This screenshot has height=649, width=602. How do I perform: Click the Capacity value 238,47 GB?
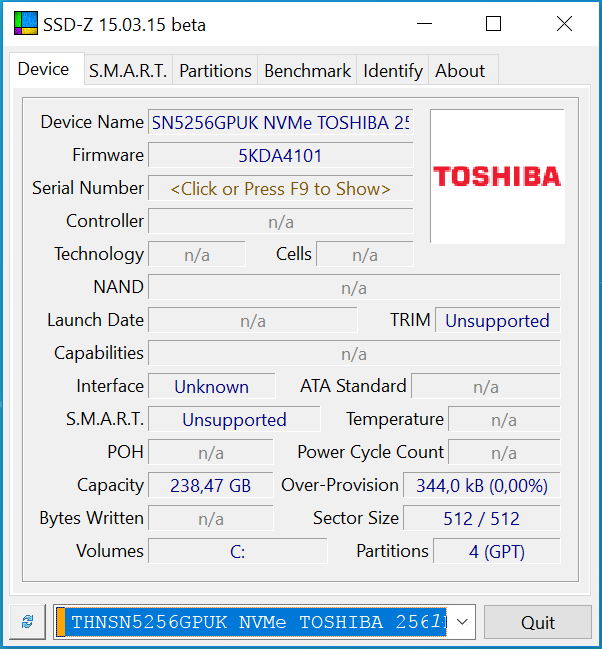click(x=211, y=486)
